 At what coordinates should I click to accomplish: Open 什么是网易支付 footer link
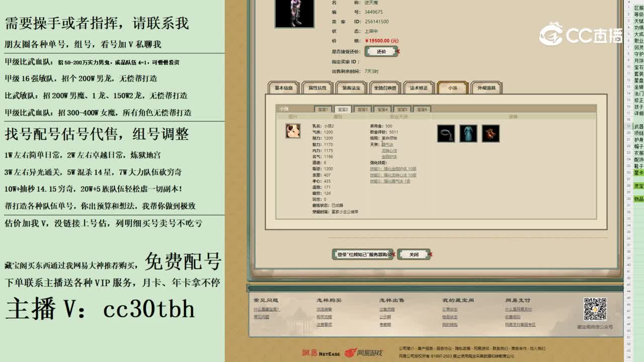518,309
